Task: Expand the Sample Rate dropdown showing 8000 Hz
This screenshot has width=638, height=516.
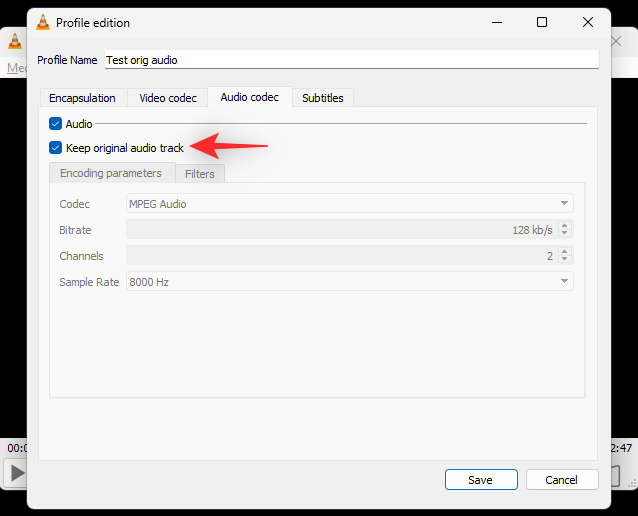Action: click(350, 281)
